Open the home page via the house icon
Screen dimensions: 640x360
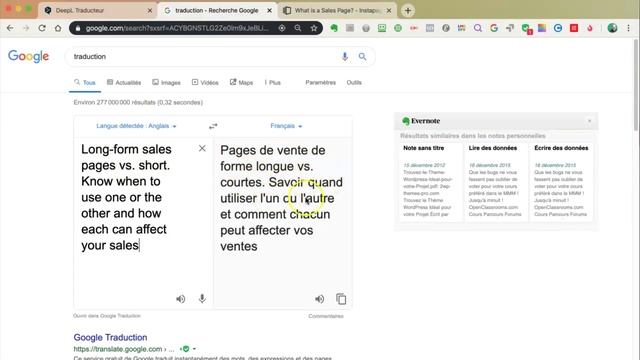tap(58, 28)
